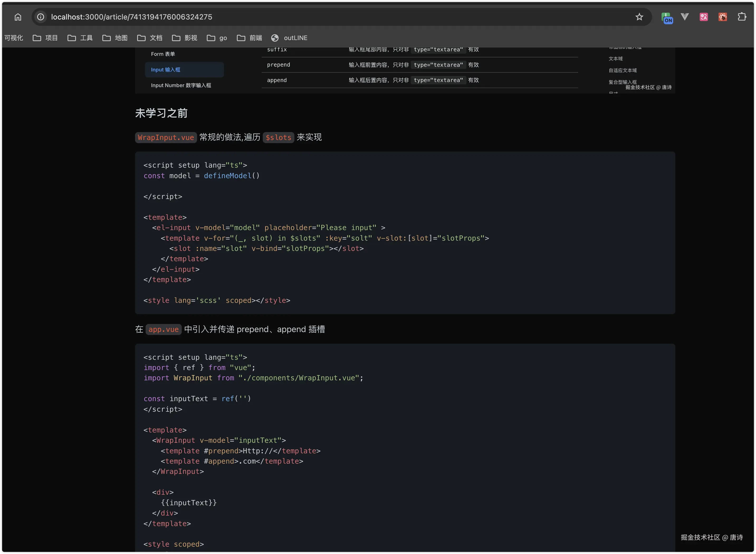Click the slot :name="slot" code line
756x554 pixels.
pos(266,249)
